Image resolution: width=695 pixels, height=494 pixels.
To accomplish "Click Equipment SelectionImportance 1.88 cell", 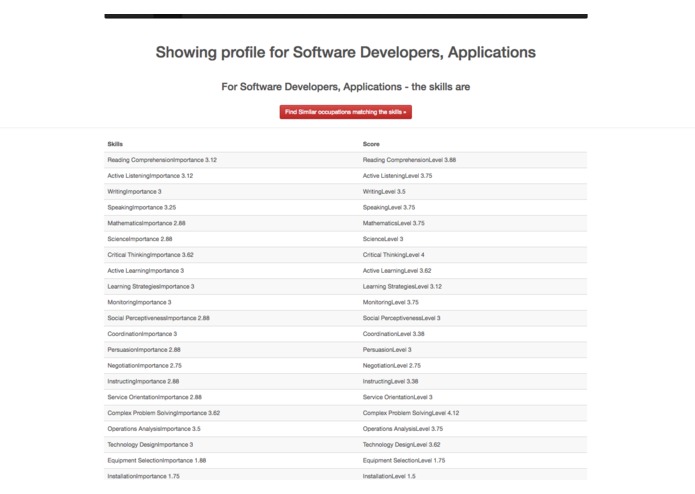I will [x=156, y=461].
